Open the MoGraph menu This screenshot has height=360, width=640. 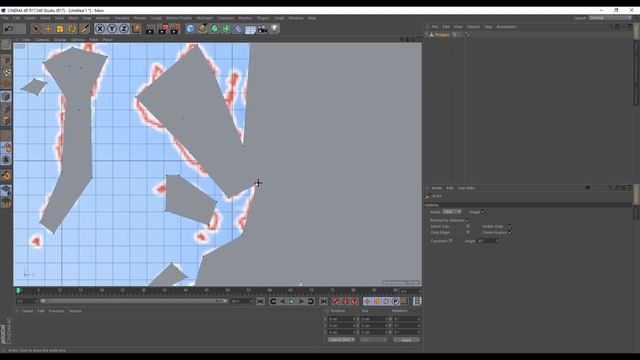pos(204,18)
